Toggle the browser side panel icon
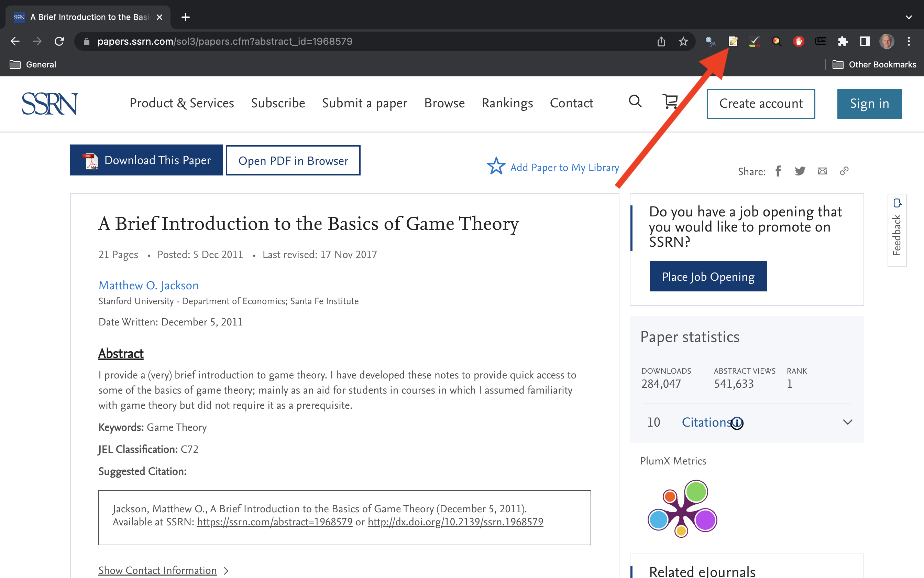This screenshot has width=924, height=578. (865, 41)
